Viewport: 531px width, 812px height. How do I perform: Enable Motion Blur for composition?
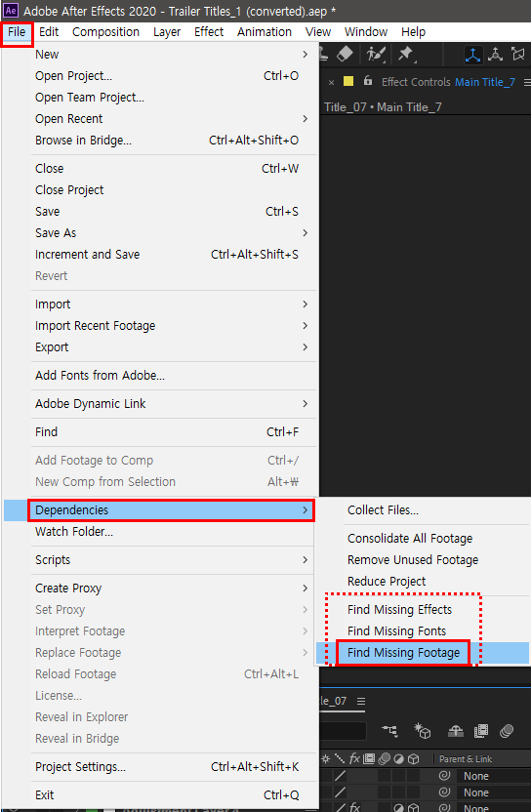(x=507, y=731)
